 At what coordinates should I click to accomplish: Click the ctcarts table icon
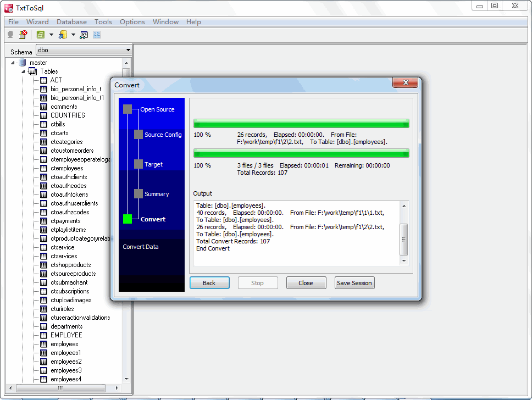click(x=43, y=134)
